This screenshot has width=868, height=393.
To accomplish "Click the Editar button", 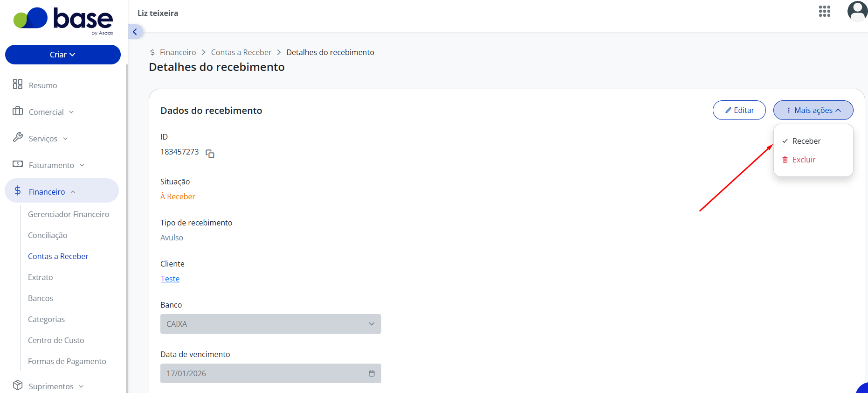I will [739, 110].
